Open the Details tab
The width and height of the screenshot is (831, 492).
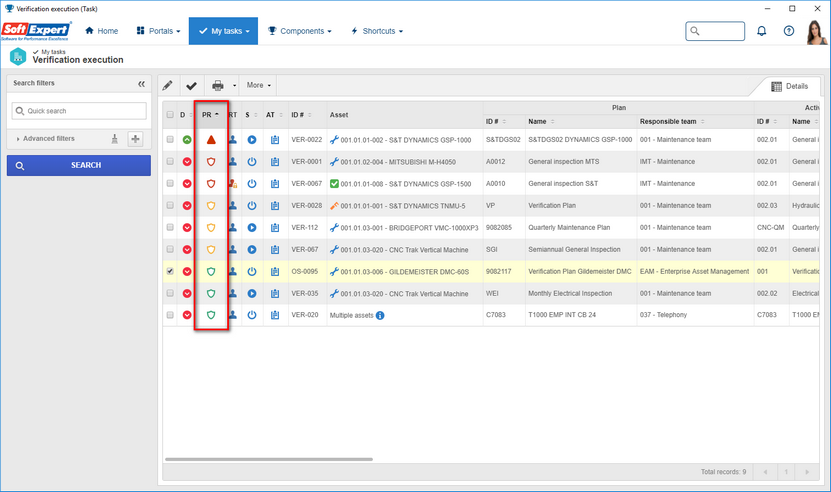tap(790, 86)
